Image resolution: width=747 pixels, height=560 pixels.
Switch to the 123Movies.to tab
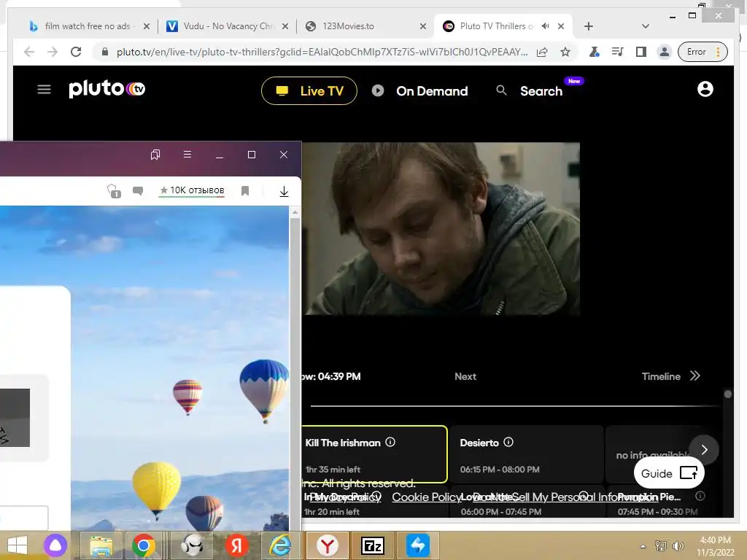pyautogui.click(x=365, y=26)
